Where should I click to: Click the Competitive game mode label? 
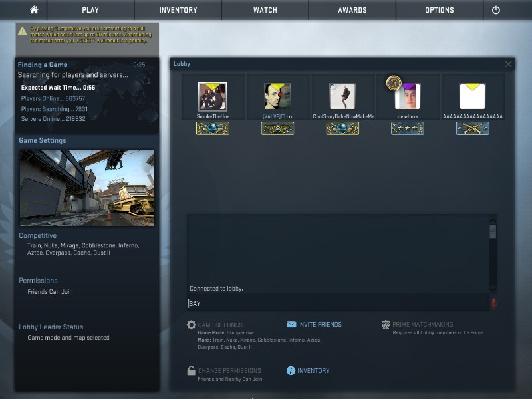click(38, 235)
